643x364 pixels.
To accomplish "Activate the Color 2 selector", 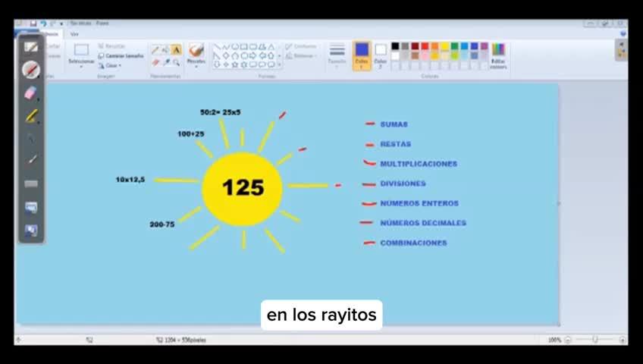I will pos(381,55).
